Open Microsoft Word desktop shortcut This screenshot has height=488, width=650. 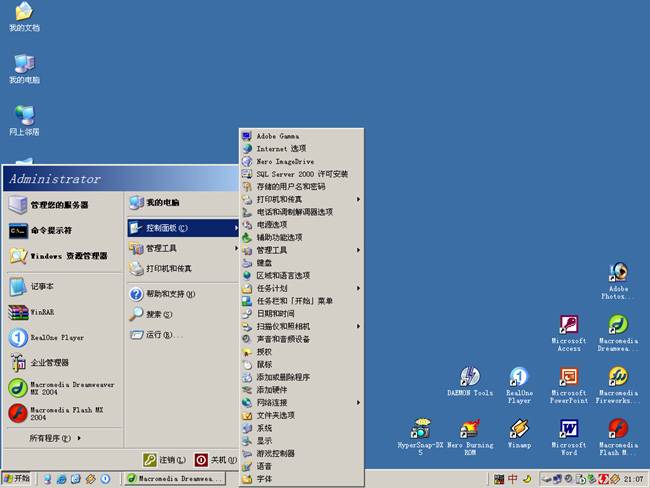point(568,428)
